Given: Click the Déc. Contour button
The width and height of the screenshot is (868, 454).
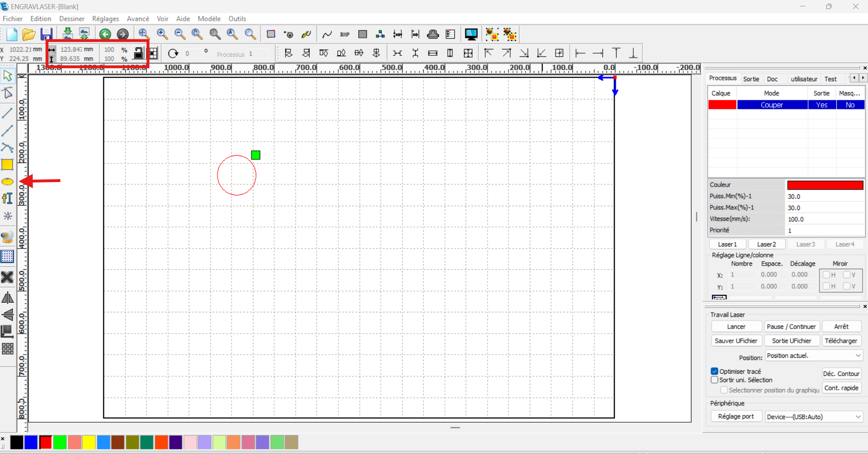Looking at the screenshot, I should point(841,374).
